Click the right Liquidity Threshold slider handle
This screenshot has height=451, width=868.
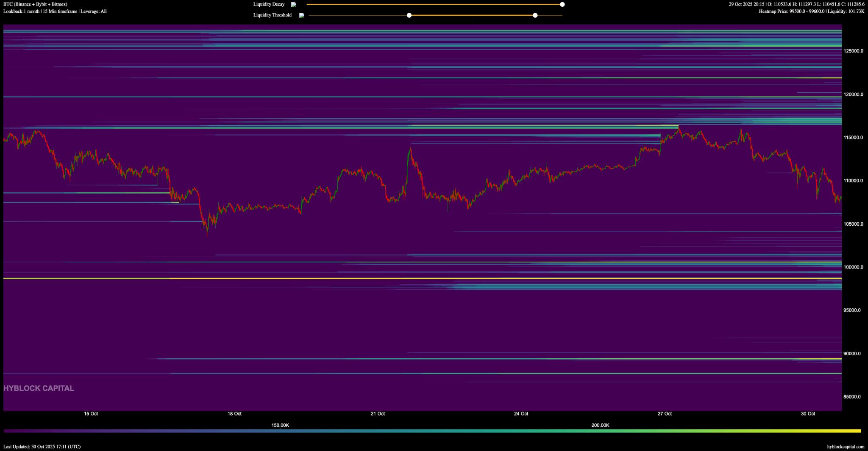[x=535, y=15]
